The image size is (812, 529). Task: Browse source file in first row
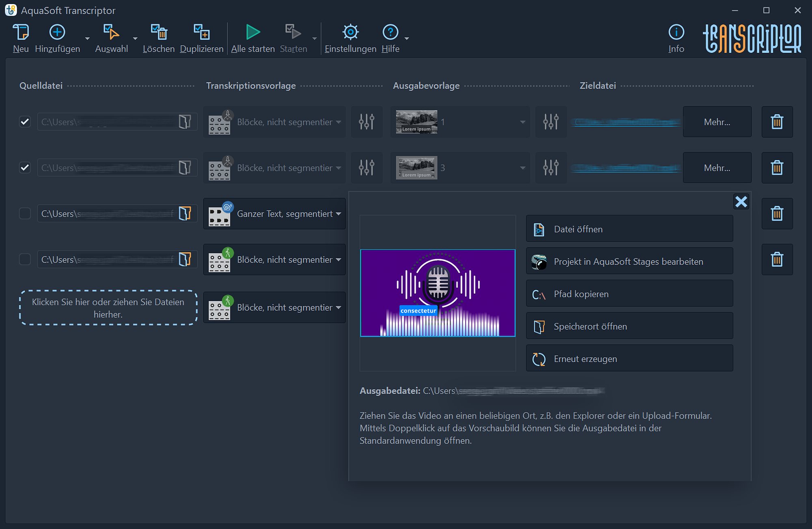[185, 121]
